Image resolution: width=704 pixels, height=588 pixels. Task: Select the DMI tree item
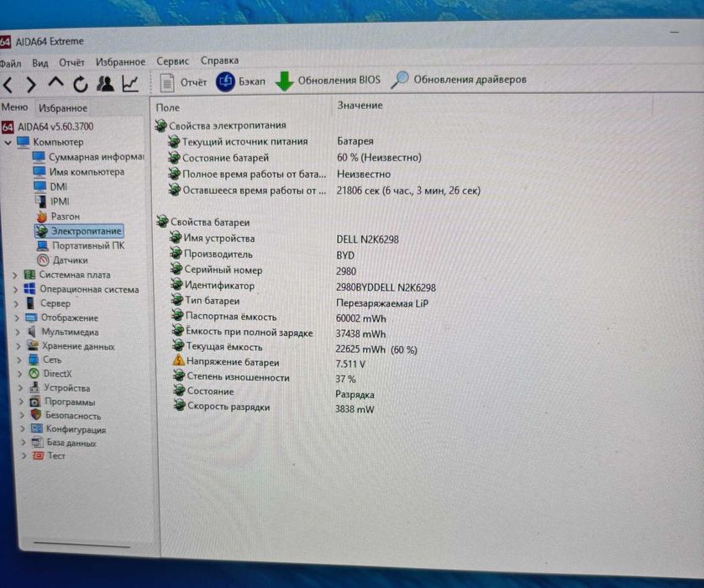pyautogui.click(x=58, y=186)
